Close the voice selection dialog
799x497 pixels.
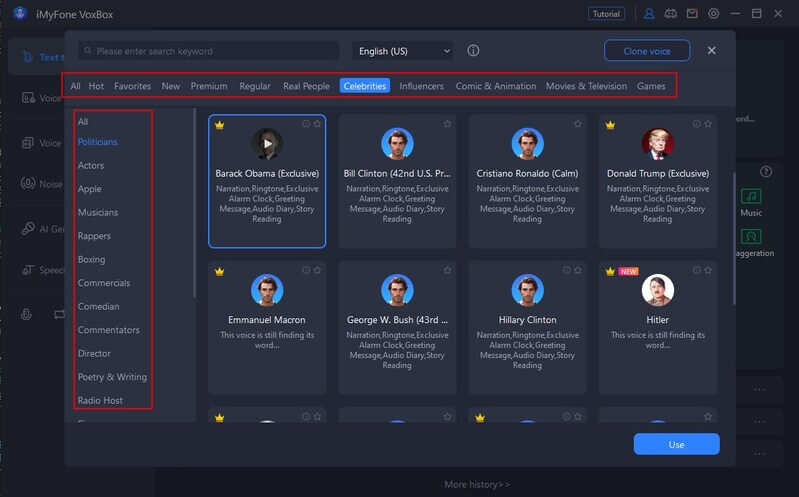711,50
